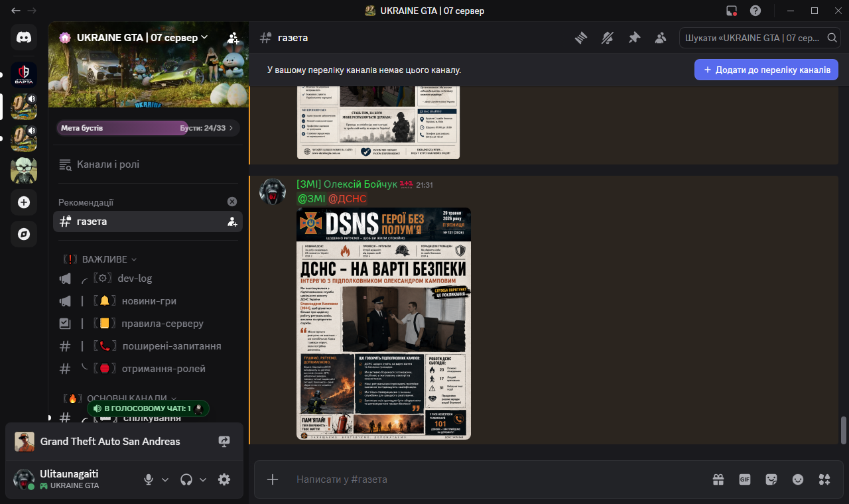Open отримання-ролей channel
Image resolution: width=849 pixels, height=504 pixels.
tap(148, 369)
